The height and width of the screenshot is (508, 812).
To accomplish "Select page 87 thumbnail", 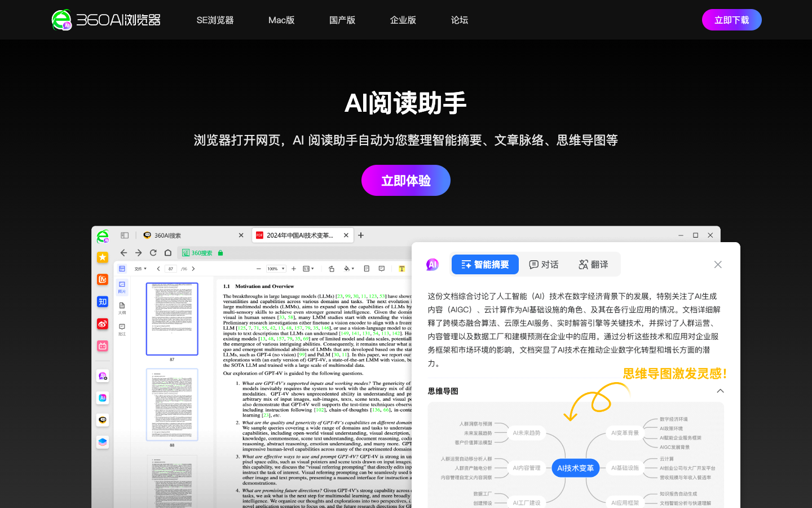I will [x=172, y=319].
